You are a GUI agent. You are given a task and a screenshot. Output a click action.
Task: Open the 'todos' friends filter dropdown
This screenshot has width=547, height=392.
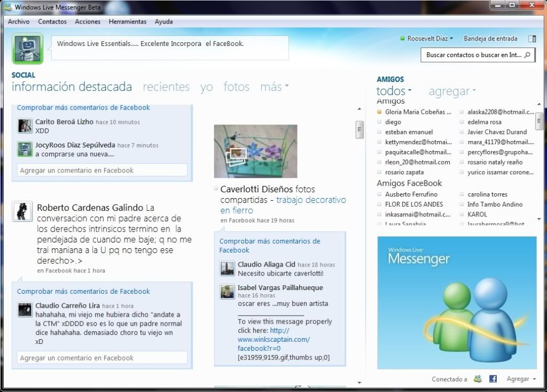click(x=394, y=91)
